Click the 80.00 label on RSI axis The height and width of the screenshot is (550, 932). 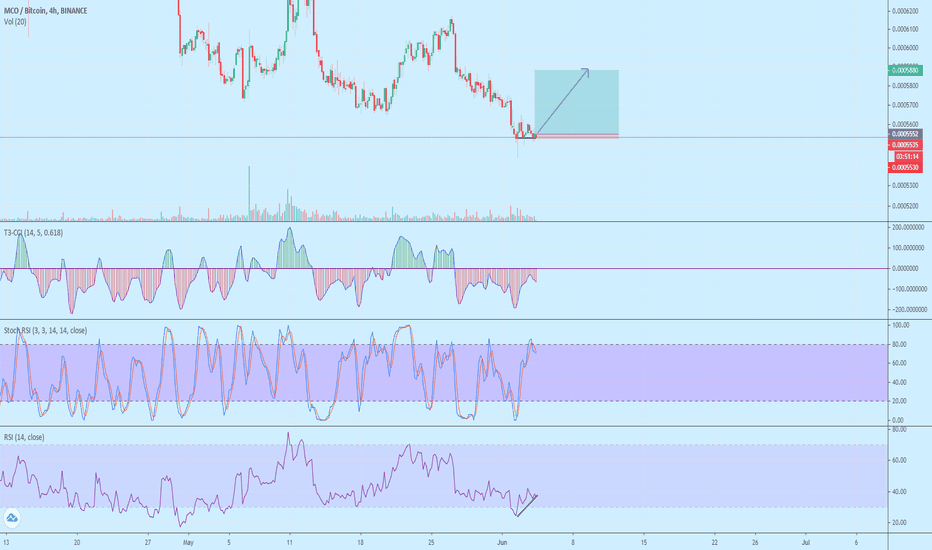[899, 429]
